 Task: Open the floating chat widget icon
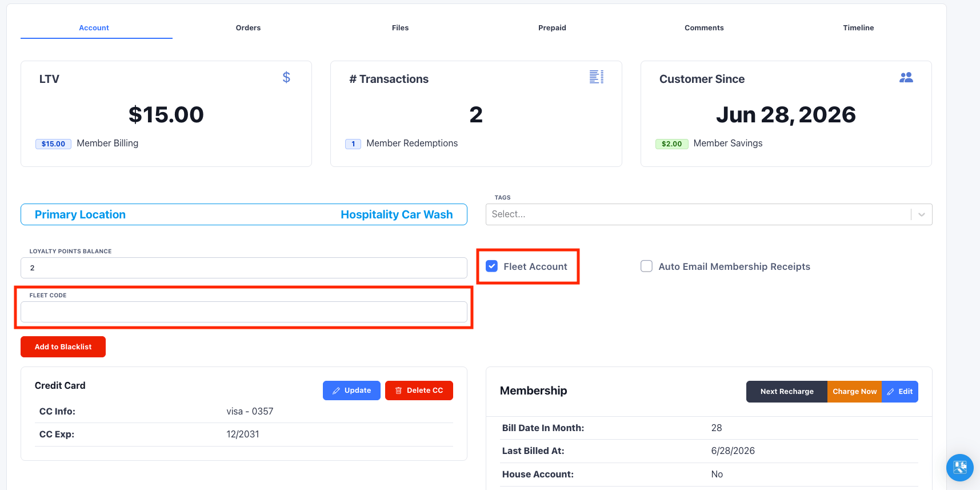click(959, 467)
